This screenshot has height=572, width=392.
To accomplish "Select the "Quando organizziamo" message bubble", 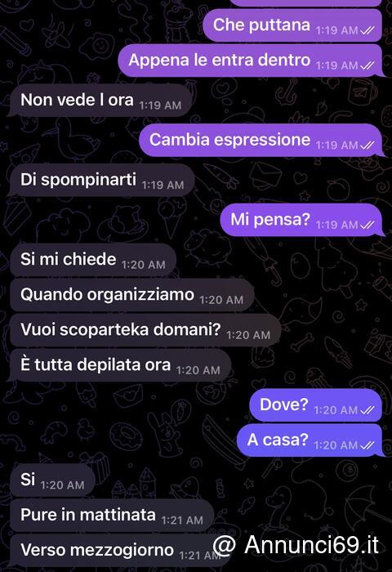I will (131, 295).
